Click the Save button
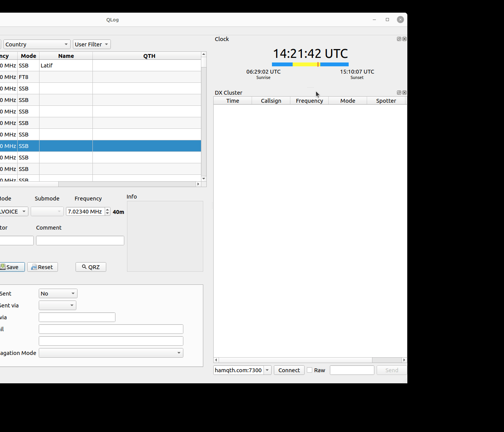This screenshot has height=432, width=504. [12, 267]
